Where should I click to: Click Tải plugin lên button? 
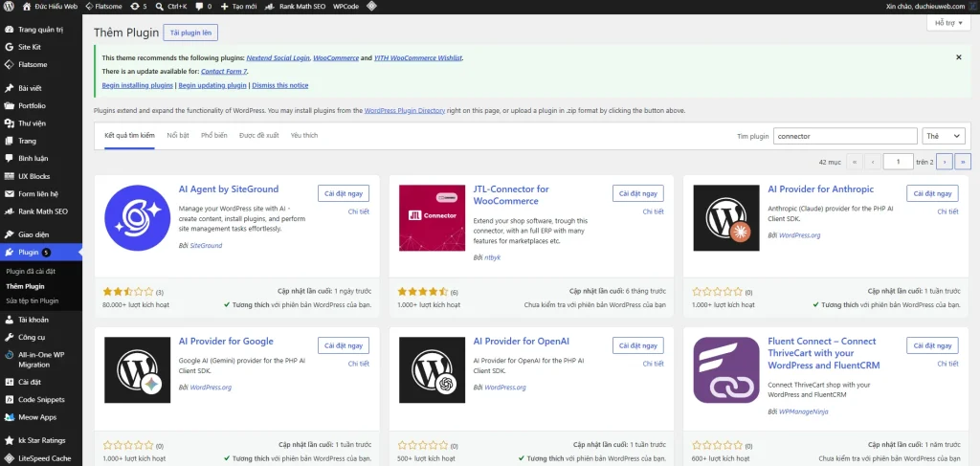(x=190, y=33)
